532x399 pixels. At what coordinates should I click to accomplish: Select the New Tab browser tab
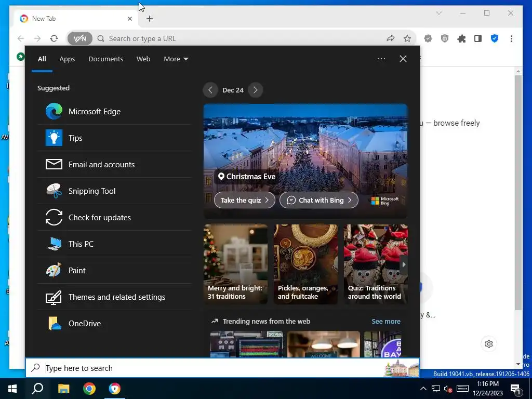[x=75, y=19]
